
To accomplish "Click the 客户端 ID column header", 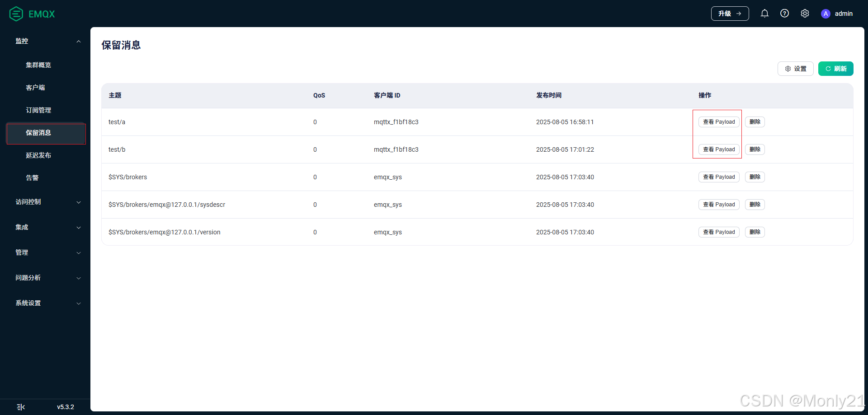I will tap(387, 95).
